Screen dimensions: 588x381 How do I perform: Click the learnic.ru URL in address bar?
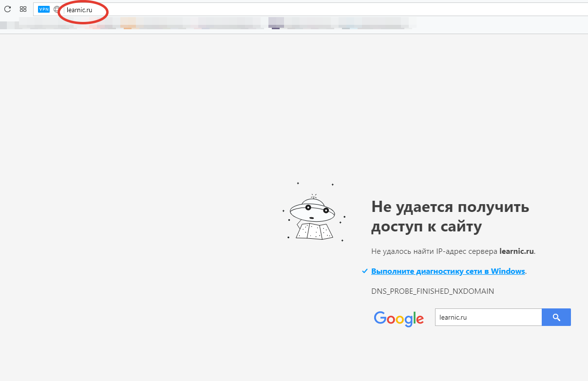pyautogui.click(x=79, y=10)
